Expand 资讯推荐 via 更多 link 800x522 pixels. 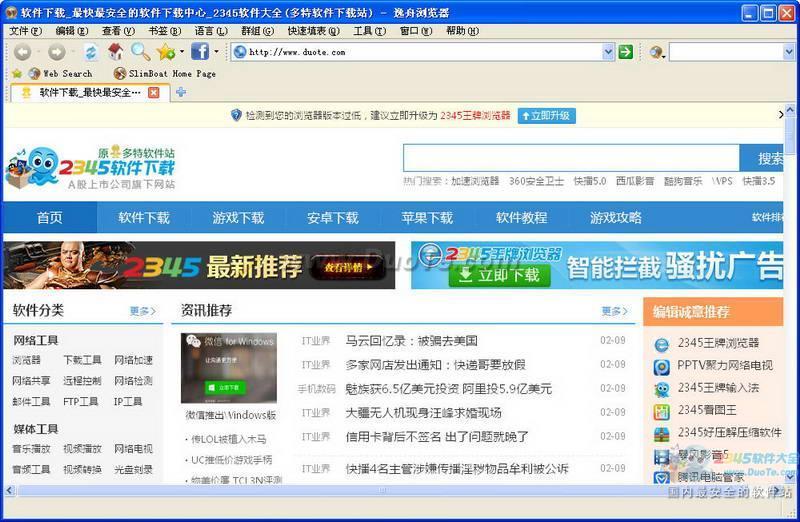[x=614, y=311]
